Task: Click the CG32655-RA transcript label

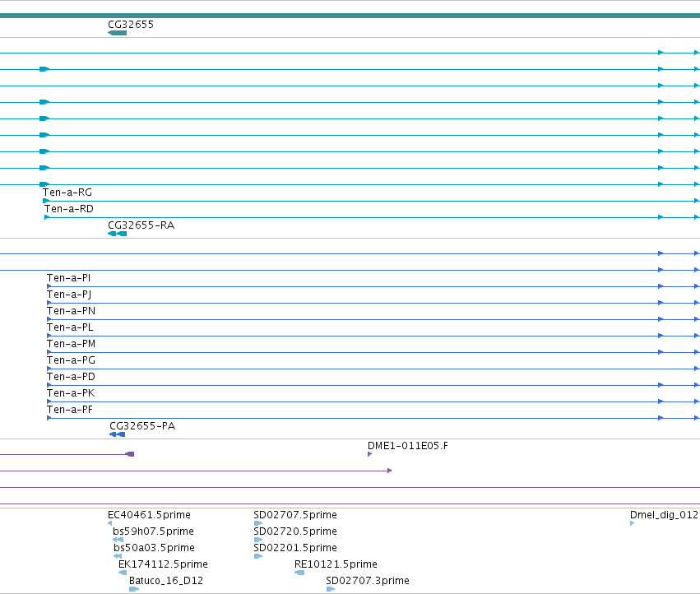Action: pyautogui.click(x=141, y=225)
